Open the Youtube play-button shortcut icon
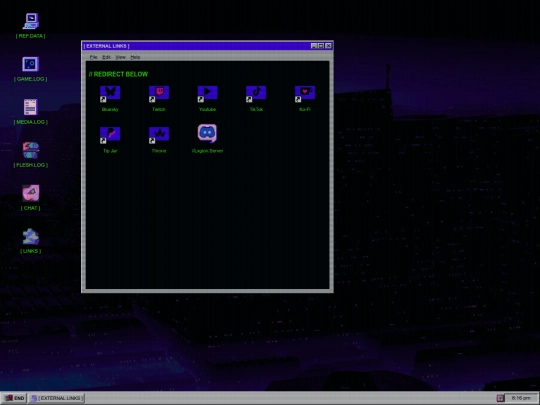The width and height of the screenshot is (540, 405). pos(207,94)
